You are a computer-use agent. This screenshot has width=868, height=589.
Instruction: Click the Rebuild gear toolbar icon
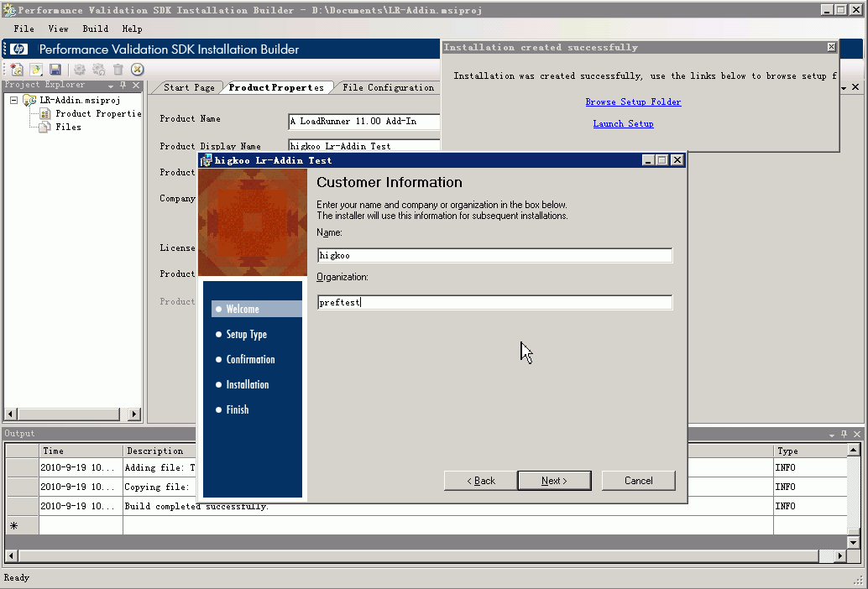click(x=98, y=69)
